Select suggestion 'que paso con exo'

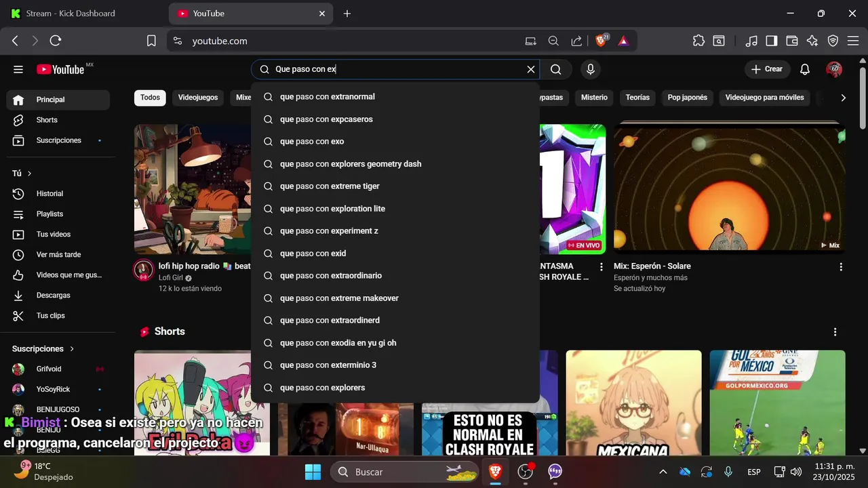tap(395, 142)
